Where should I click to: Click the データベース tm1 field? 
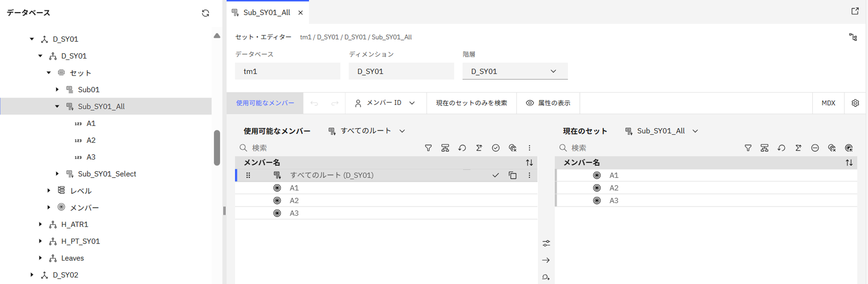288,71
